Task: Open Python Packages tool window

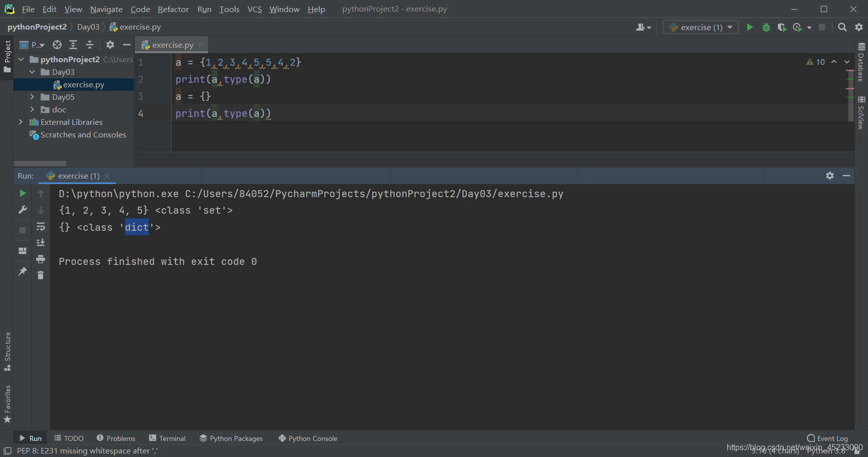Action: pyautogui.click(x=231, y=438)
